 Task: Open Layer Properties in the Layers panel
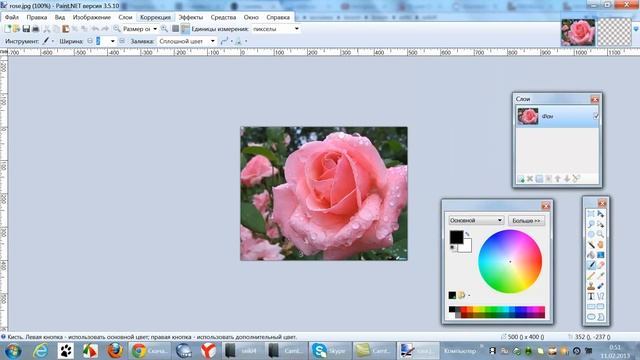click(x=576, y=179)
